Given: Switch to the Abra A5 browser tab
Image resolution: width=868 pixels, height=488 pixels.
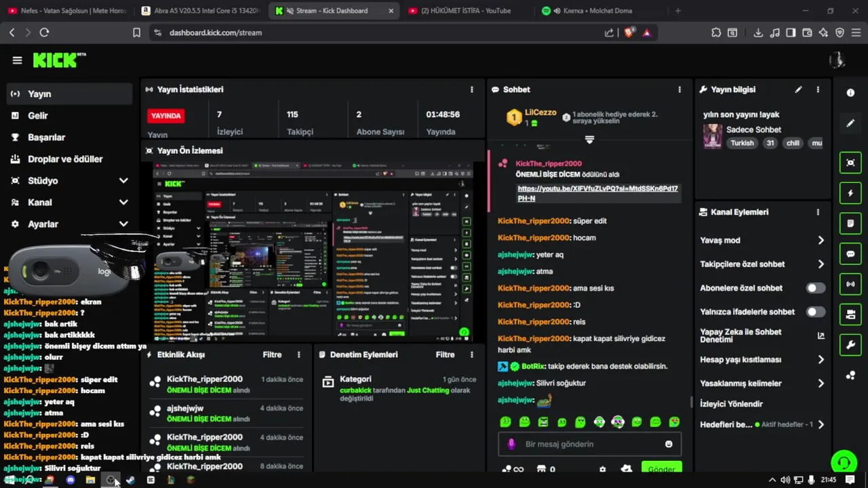Looking at the screenshot, I should tap(201, 11).
